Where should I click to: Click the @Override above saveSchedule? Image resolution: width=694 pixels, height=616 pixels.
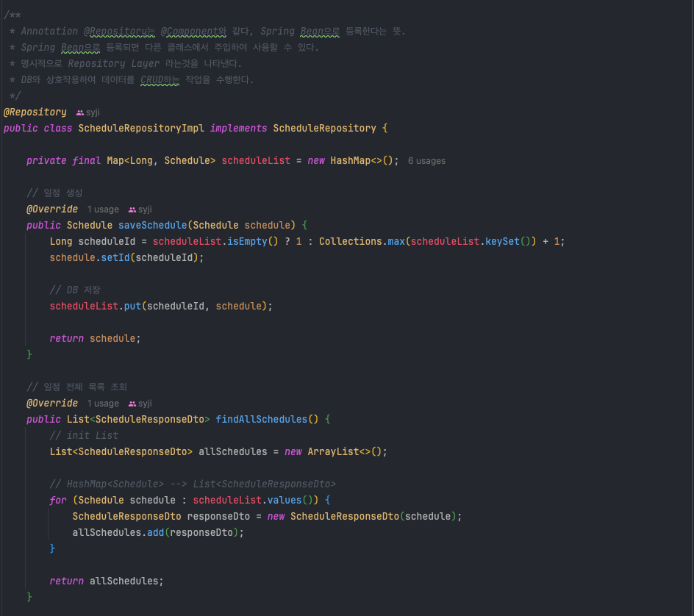point(52,209)
